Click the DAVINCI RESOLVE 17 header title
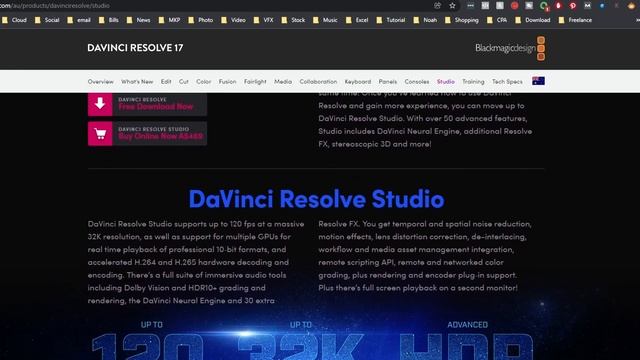This screenshot has width=640, height=360. [x=135, y=48]
